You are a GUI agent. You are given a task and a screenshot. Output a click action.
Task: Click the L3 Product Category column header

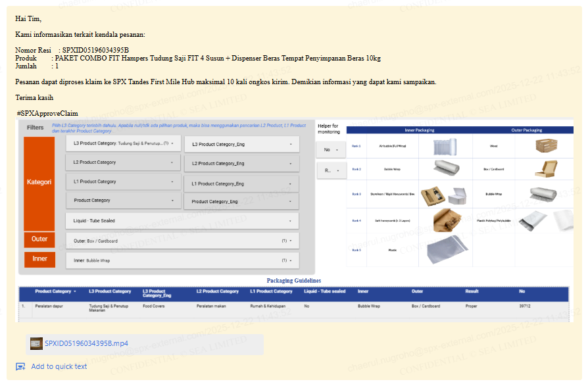[x=110, y=291]
